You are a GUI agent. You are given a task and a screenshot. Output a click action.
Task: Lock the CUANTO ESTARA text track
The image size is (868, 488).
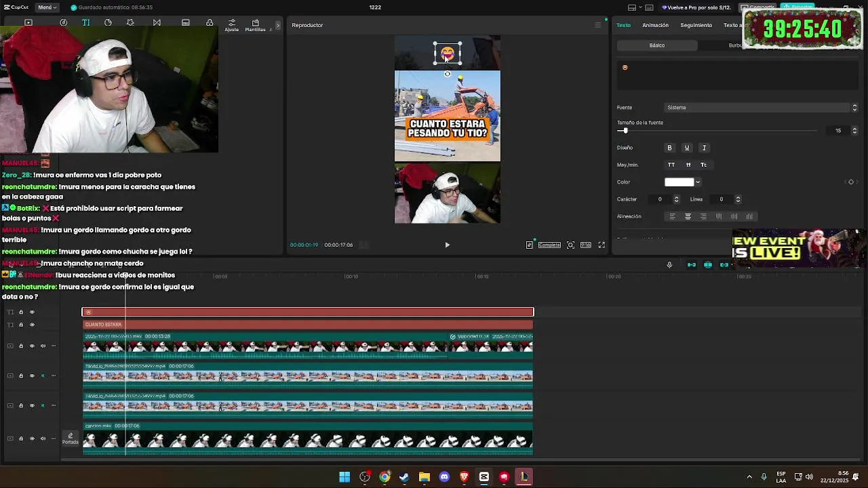click(x=21, y=325)
